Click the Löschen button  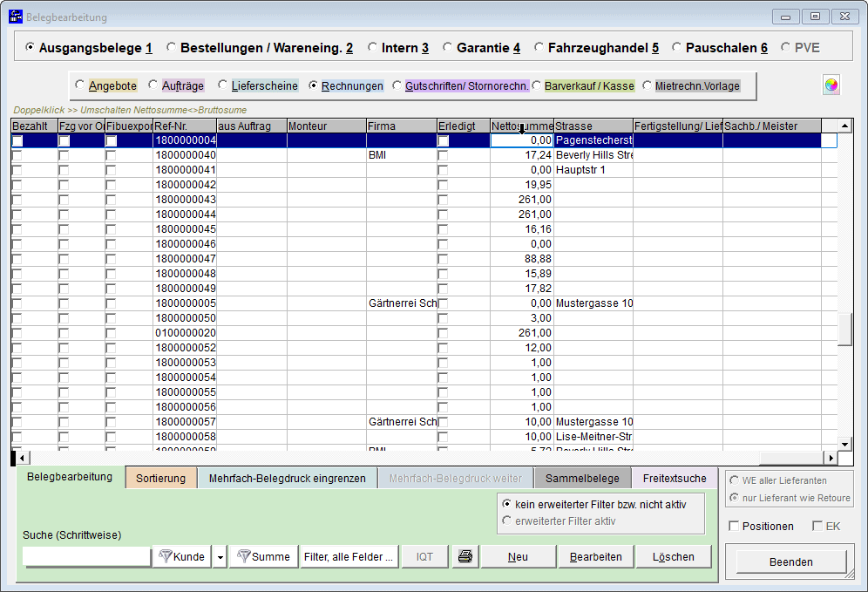click(x=673, y=556)
